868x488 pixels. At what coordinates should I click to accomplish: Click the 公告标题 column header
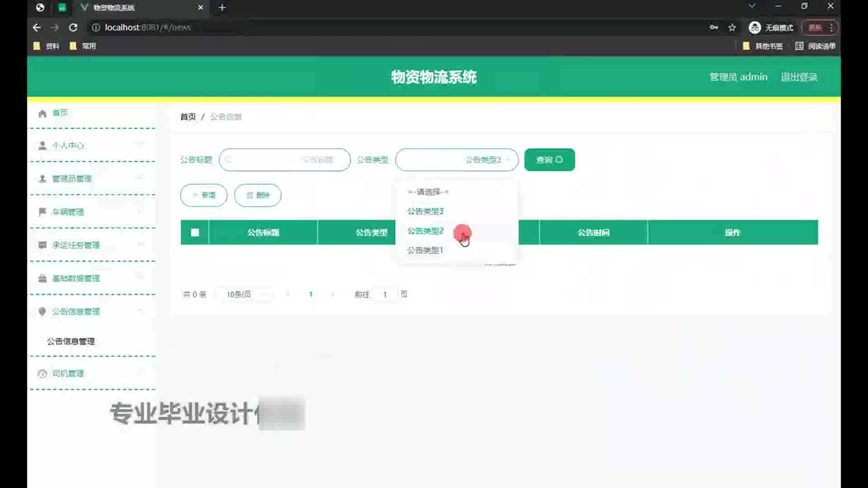click(263, 233)
